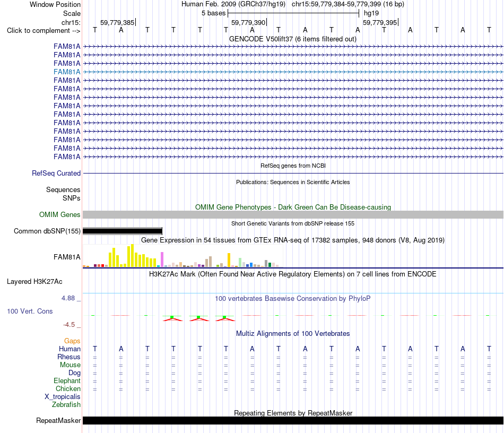504x433 pixels.
Task: Click the orange 'Gaps' row label
Action: tap(72, 341)
